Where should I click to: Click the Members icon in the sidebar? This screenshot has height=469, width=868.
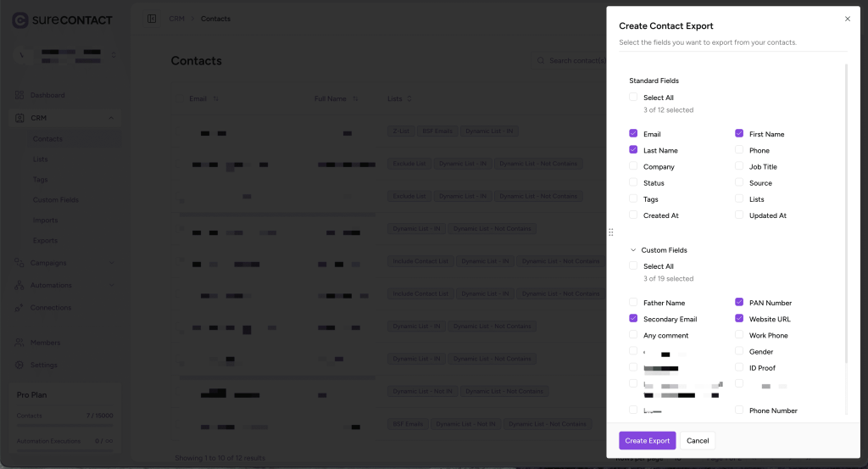(20, 343)
